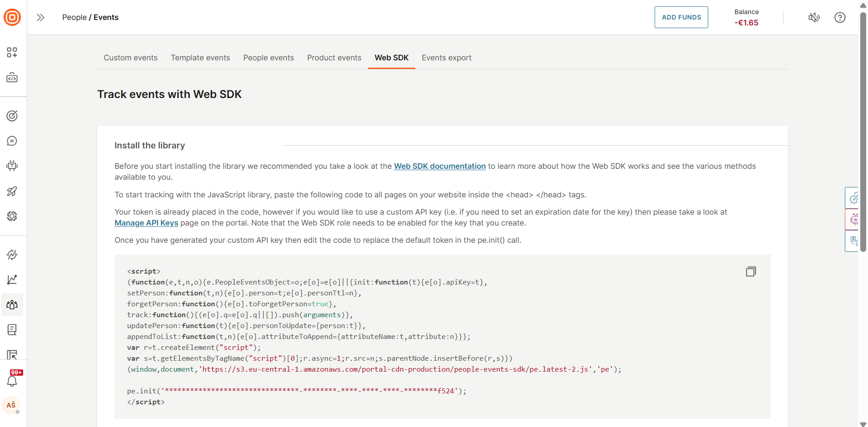868x427 pixels.
Task: Open the book logs icon in sidebar
Action: point(12,330)
